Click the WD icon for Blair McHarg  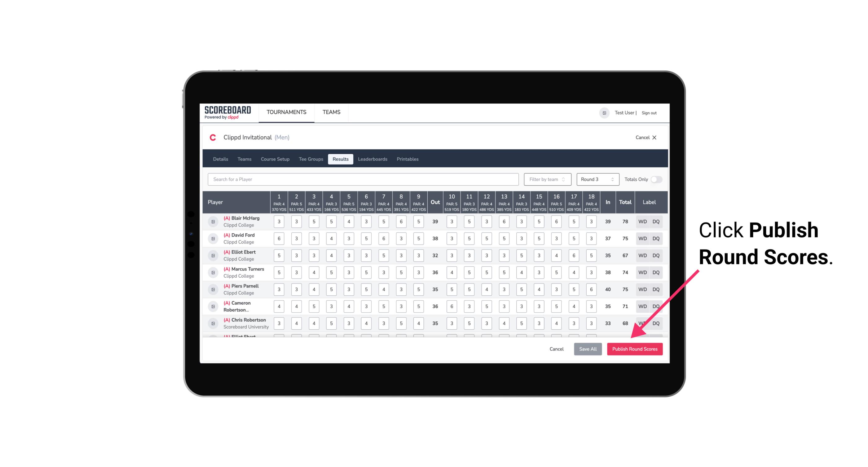tap(642, 222)
